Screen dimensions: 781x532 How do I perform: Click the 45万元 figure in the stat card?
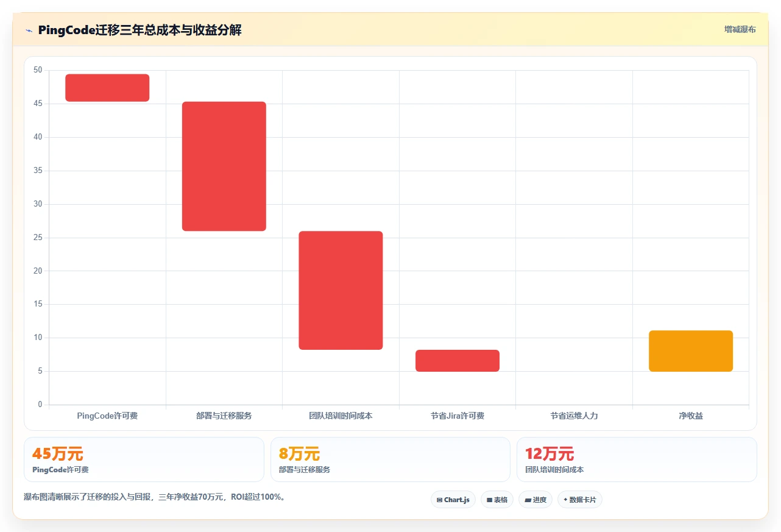click(x=58, y=454)
